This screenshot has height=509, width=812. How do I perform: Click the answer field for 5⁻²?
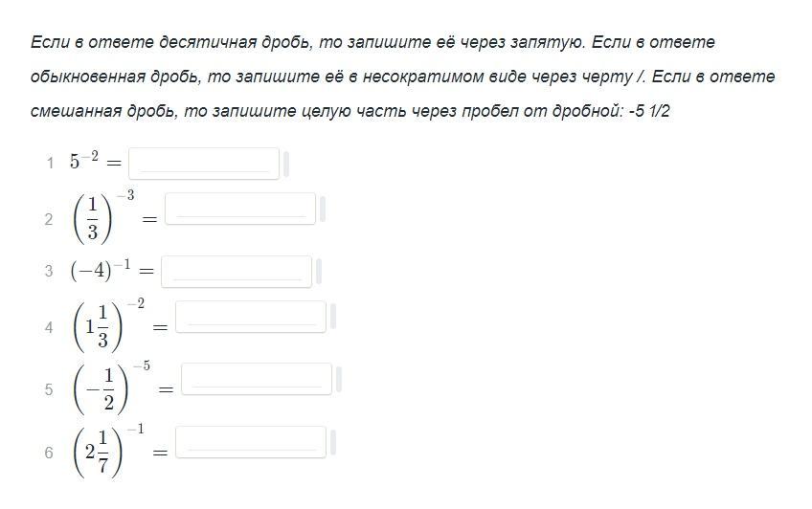click(x=204, y=164)
